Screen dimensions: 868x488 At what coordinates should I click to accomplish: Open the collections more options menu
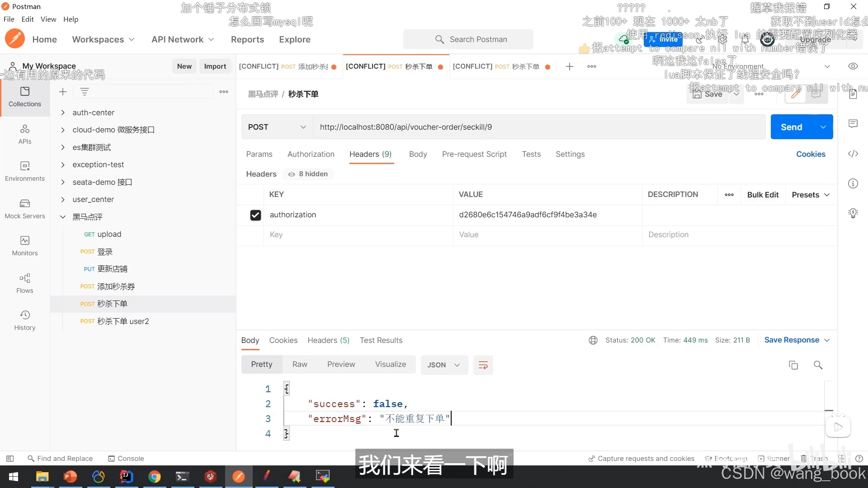(224, 92)
